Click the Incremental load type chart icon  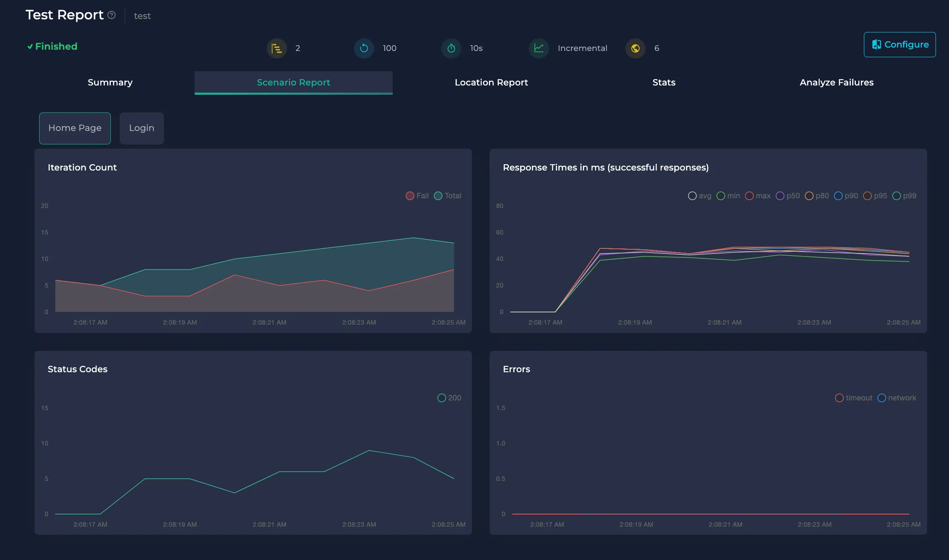(539, 48)
